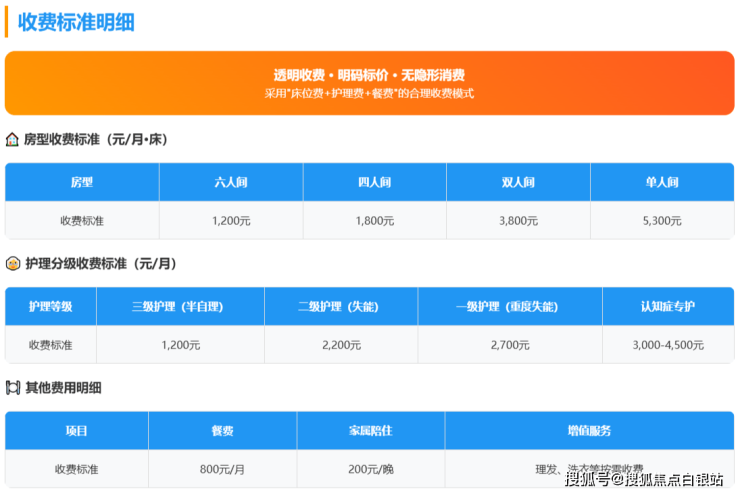Select the 六人间 column header
The height and width of the screenshot is (495, 740).
coord(231,182)
